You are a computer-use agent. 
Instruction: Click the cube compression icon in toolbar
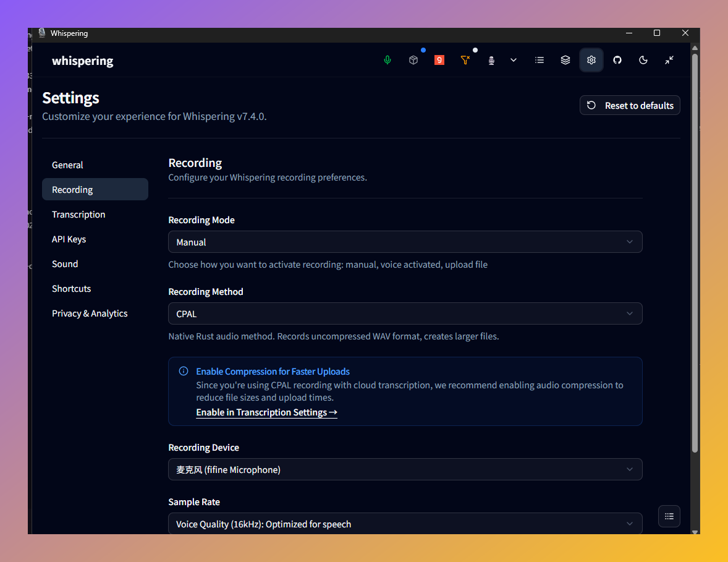tap(413, 60)
